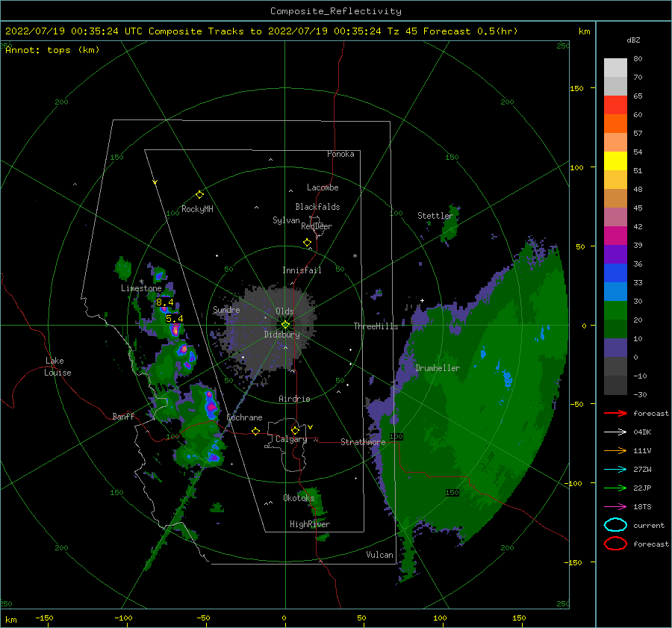Viewport: 672px width, 628px height.
Task: Click the Strathmore label
Action: coord(363,442)
